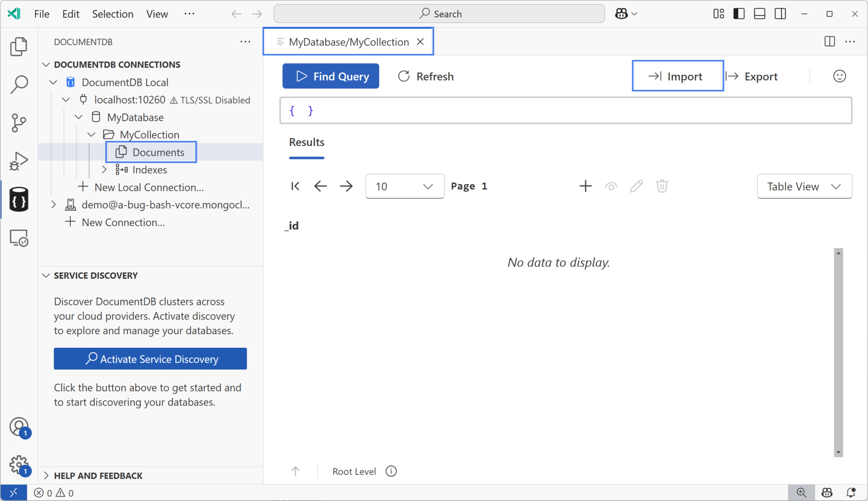Click the add new document plus icon
Screen dimensions: 868x501
(585, 186)
